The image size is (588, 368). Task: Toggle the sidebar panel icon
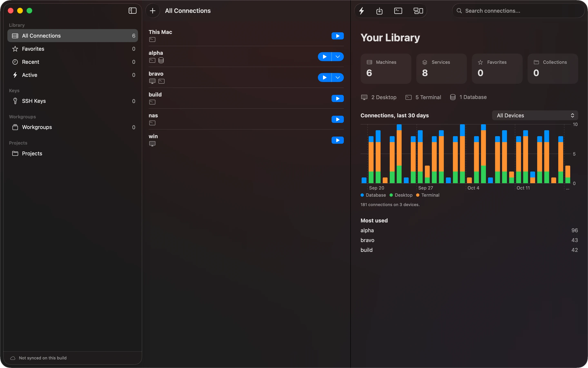pos(133,11)
